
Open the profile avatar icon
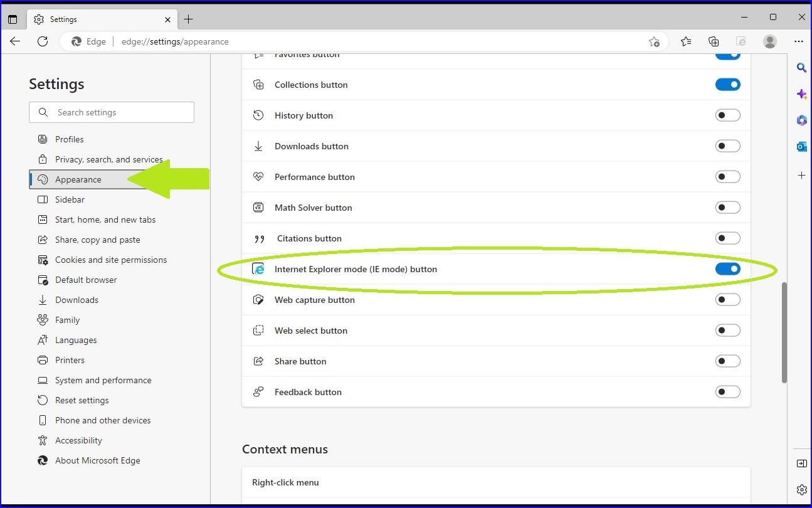(x=770, y=41)
